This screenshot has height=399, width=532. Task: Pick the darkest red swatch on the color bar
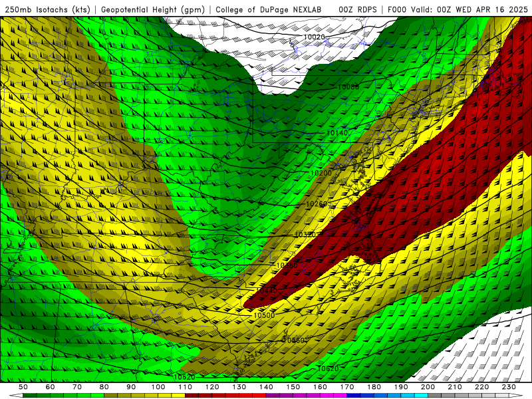(x=192, y=395)
